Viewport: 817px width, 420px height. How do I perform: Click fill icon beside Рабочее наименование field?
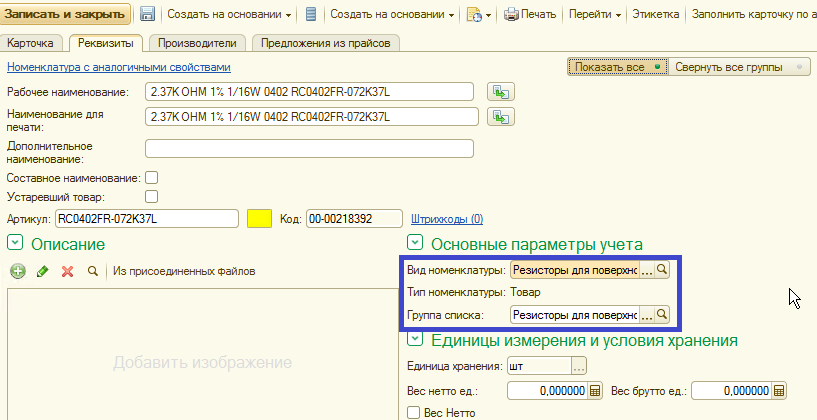click(x=500, y=92)
